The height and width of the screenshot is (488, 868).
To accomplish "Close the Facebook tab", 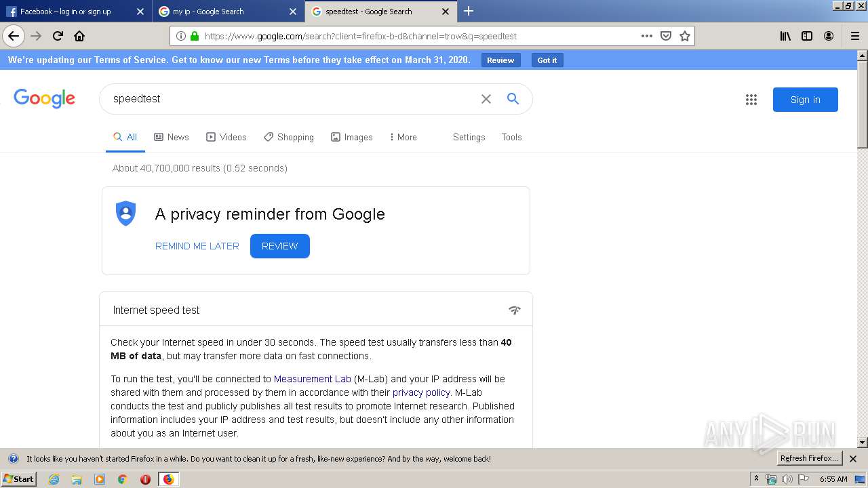I will 140,12.
